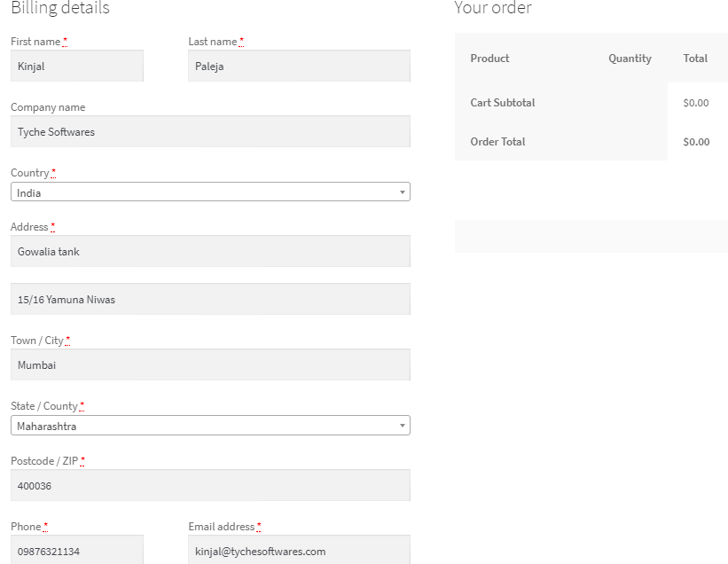Click the Cart Subtotal $0.00 amount
Image resolution: width=728 pixels, height=564 pixels.
(x=696, y=103)
